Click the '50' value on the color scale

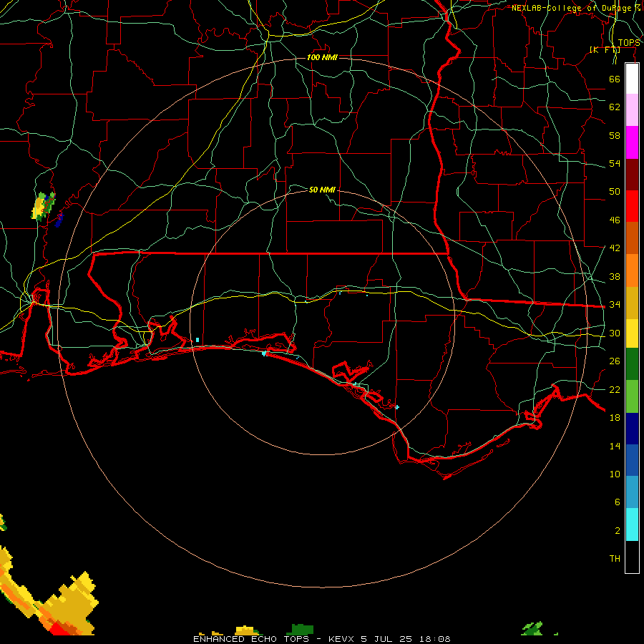[x=615, y=192]
